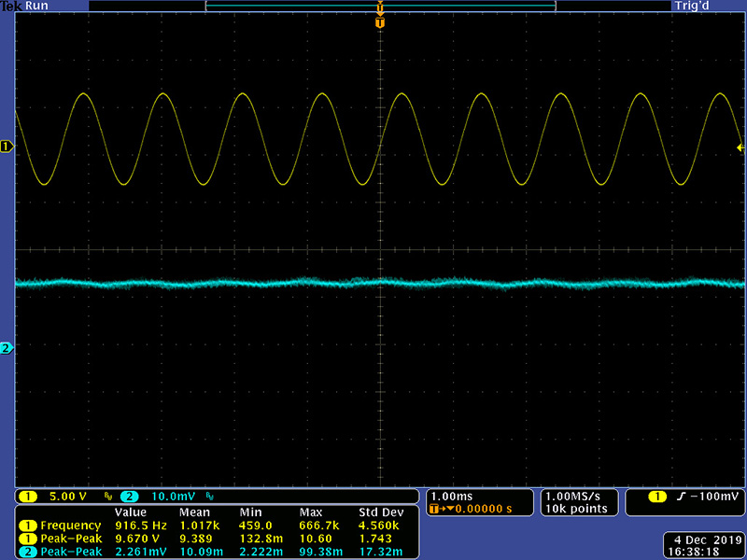
Task: Click the 4 Dec 2019 date readout
Action: pos(708,540)
